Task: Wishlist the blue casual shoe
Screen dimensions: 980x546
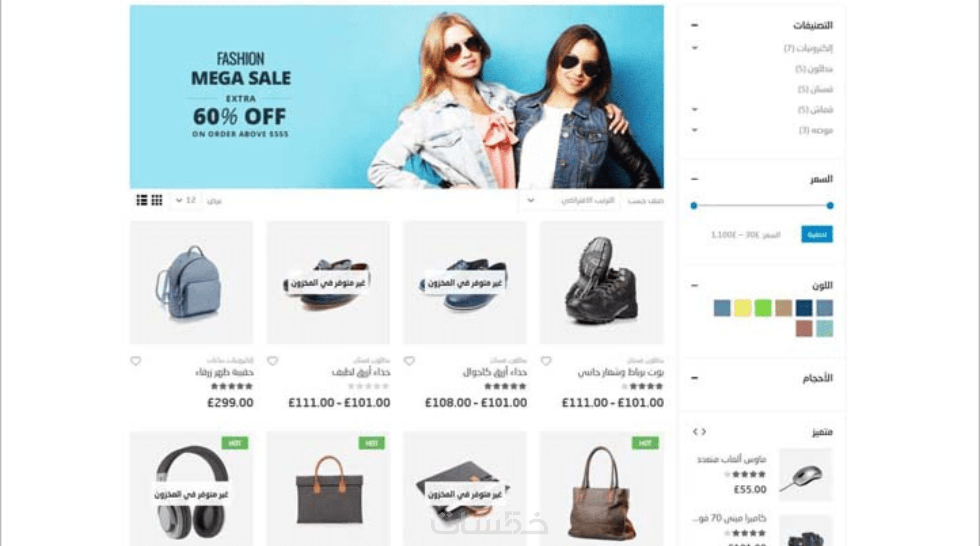Action: pyautogui.click(x=409, y=361)
